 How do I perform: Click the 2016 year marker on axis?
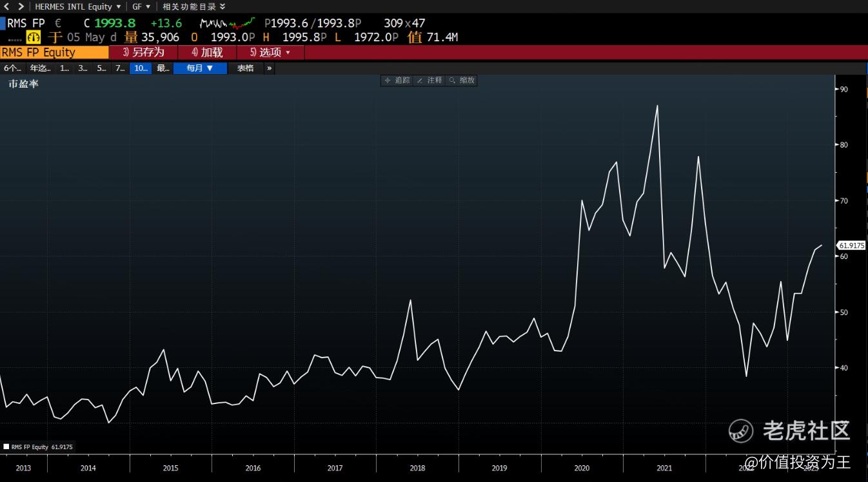pos(253,468)
